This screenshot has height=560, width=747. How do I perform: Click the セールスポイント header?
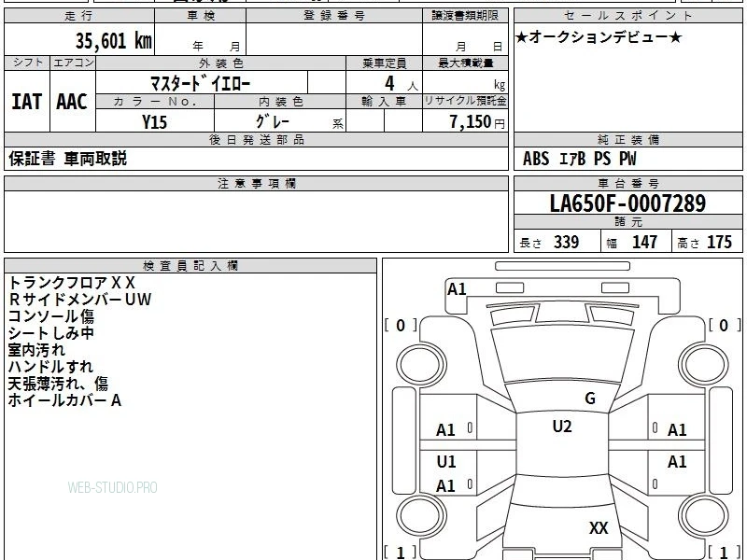tap(627, 16)
